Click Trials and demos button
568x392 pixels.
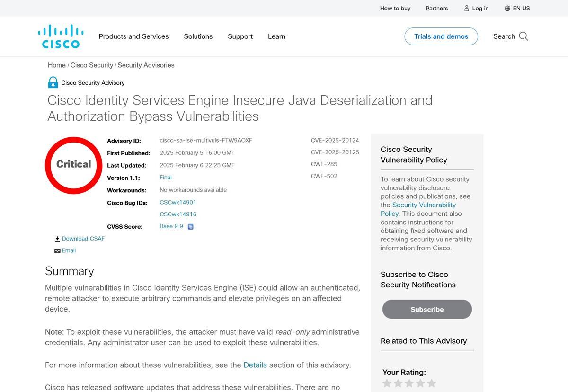pos(441,36)
